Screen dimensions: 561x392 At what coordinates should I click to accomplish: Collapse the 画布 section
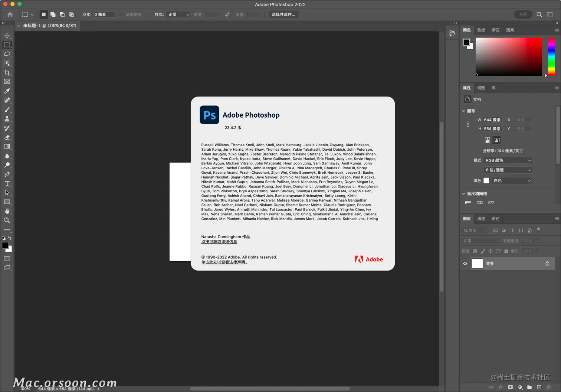(x=464, y=111)
